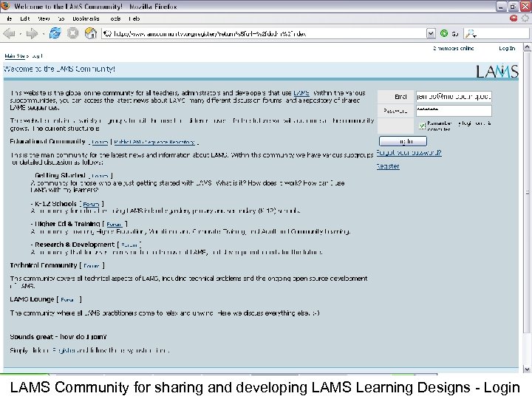Viewport: 532px width, 399px height.
Task: Click the Forgot your password link
Action: pyautogui.click(x=409, y=153)
